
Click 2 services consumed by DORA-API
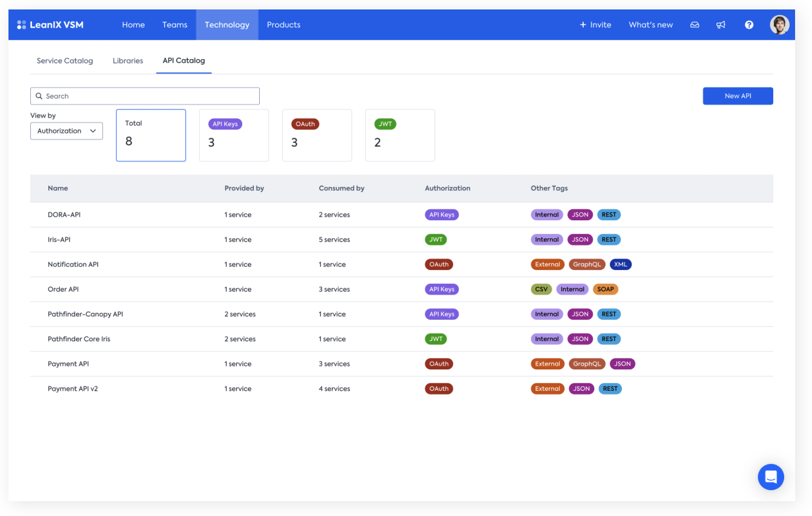tap(334, 215)
